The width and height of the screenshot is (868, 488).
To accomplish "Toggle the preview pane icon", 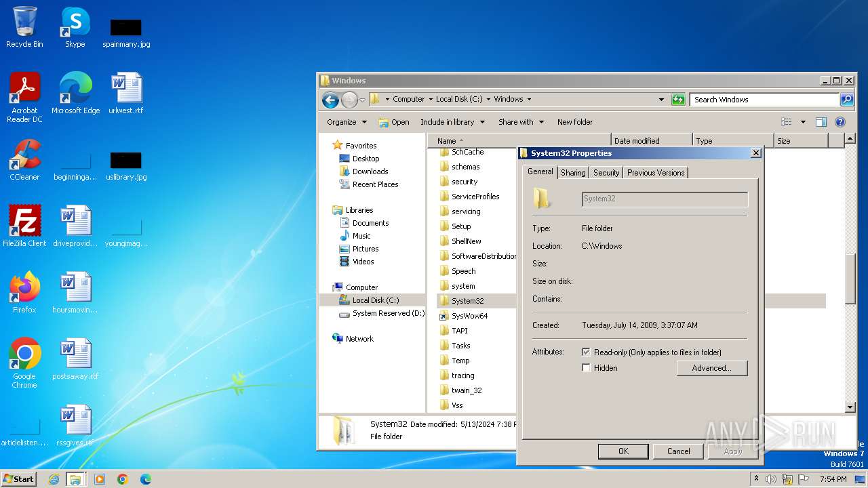I will point(821,122).
